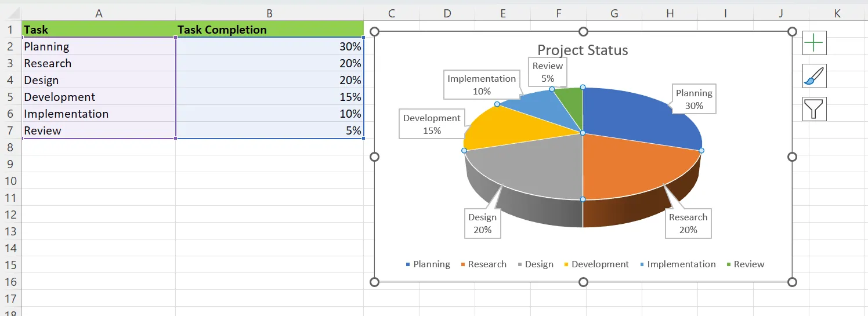Screen dimensions: 868x316
Task: Open the Chart Elements plus button
Action: pos(814,43)
